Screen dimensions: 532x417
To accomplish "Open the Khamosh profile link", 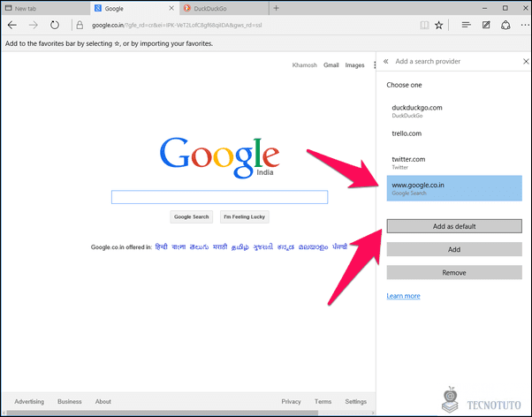I will tap(304, 65).
